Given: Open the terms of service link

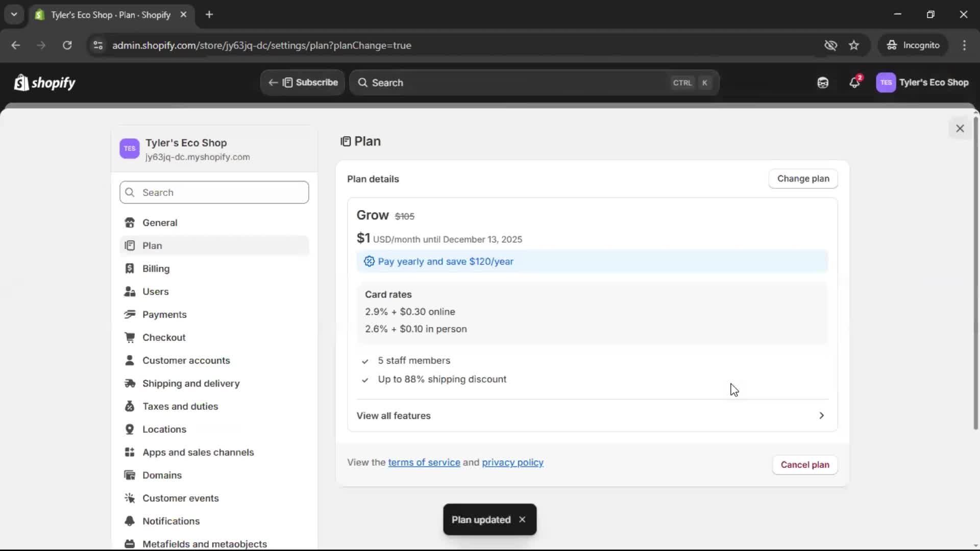Looking at the screenshot, I should click(x=424, y=463).
